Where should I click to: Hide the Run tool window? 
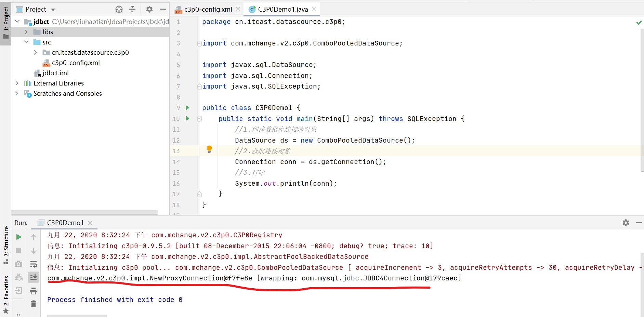tap(639, 223)
